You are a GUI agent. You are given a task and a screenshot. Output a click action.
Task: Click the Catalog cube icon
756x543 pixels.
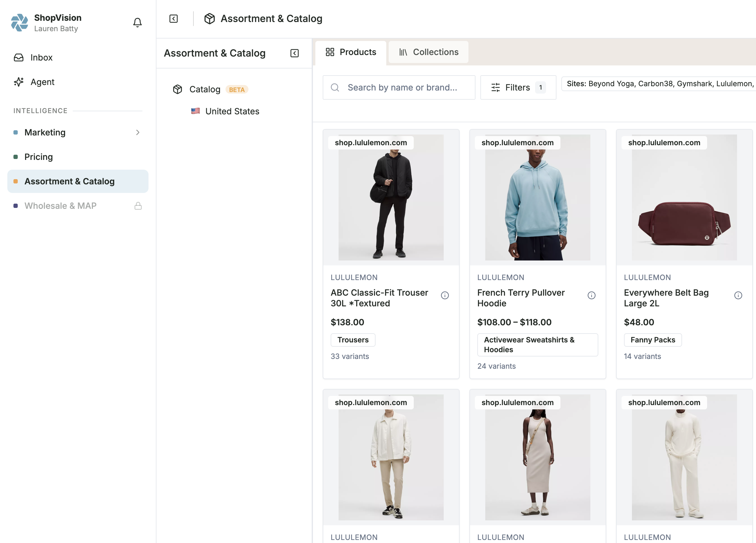click(178, 89)
